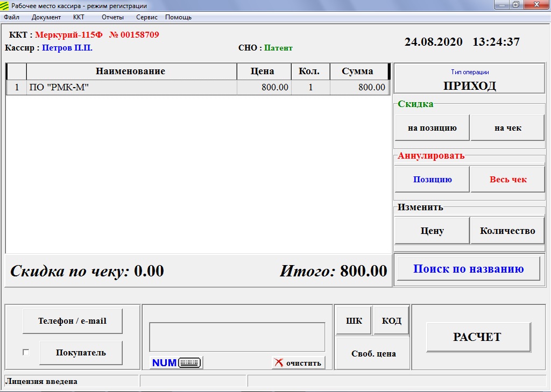Click the Своб. цена button

(373, 353)
